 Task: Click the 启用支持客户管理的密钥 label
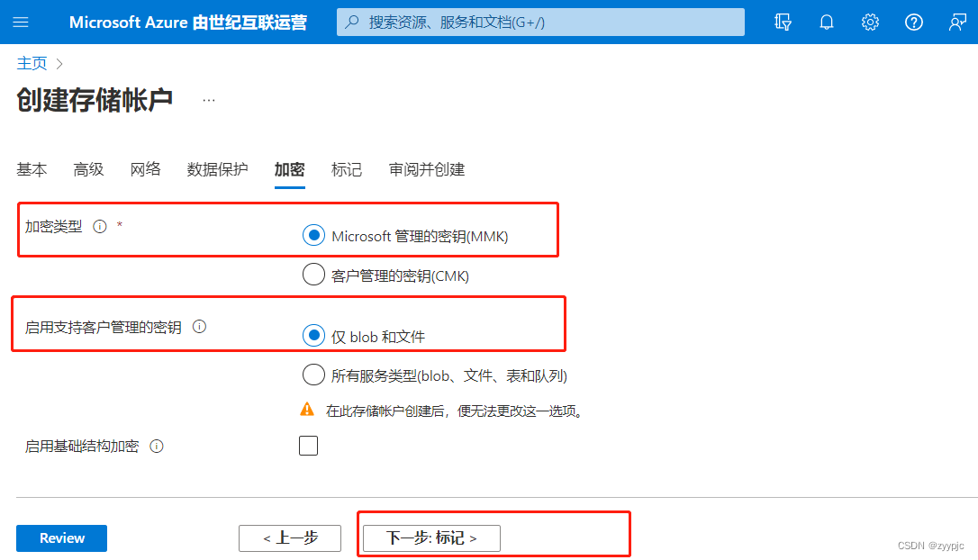[x=103, y=328]
